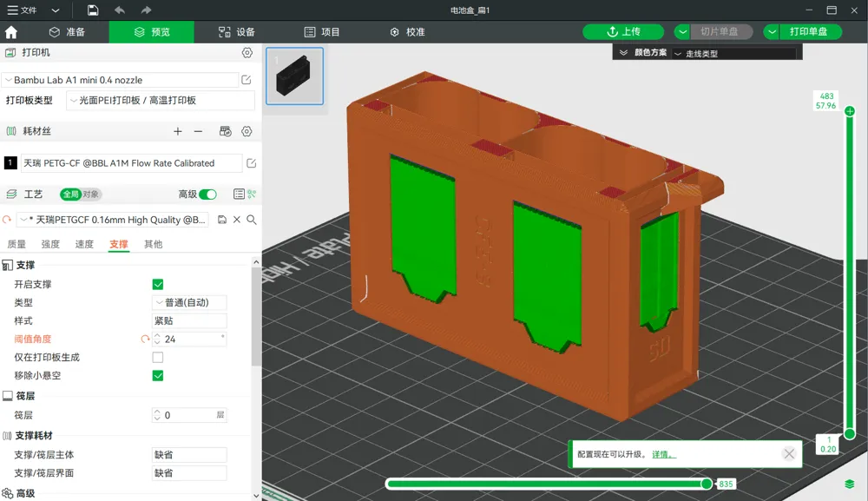Click the horizontal move slider handle at 835
This screenshot has height=501, width=868.
[x=707, y=484]
